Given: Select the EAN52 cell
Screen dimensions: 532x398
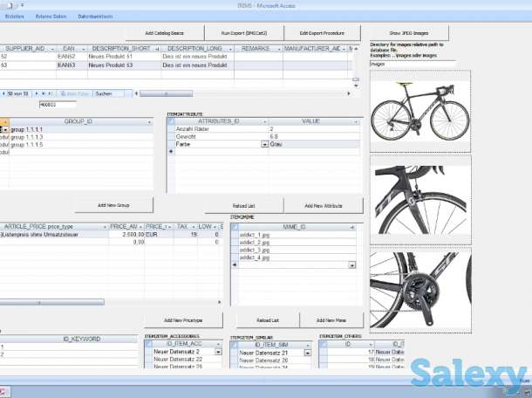Looking at the screenshot, I should pyautogui.click(x=72, y=57).
